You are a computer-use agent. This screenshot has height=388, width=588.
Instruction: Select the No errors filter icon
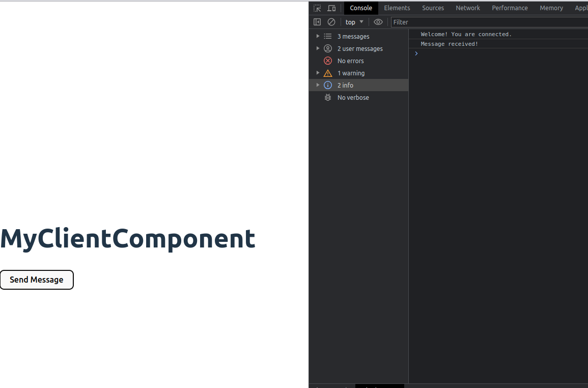click(x=328, y=61)
